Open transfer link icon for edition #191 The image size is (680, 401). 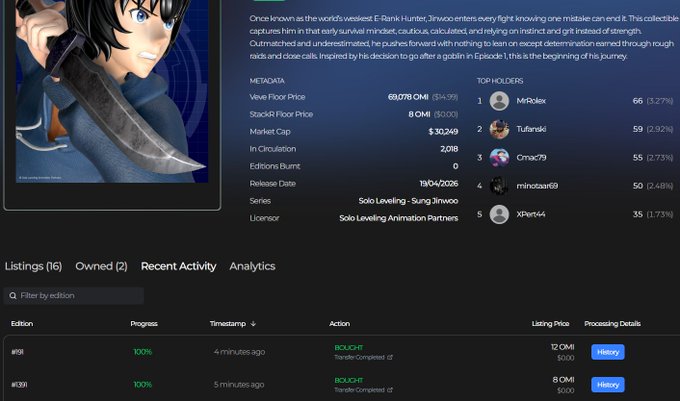point(390,357)
